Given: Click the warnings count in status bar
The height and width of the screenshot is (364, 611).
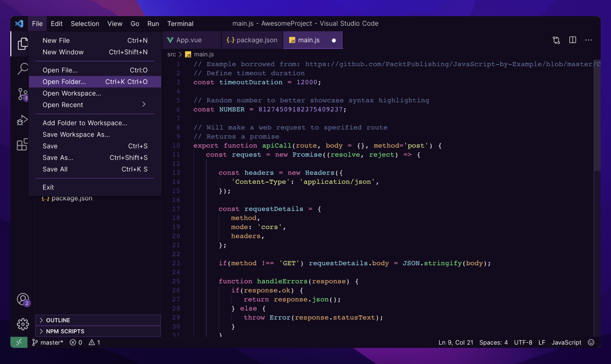Looking at the screenshot, I should (x=94, y=342).
